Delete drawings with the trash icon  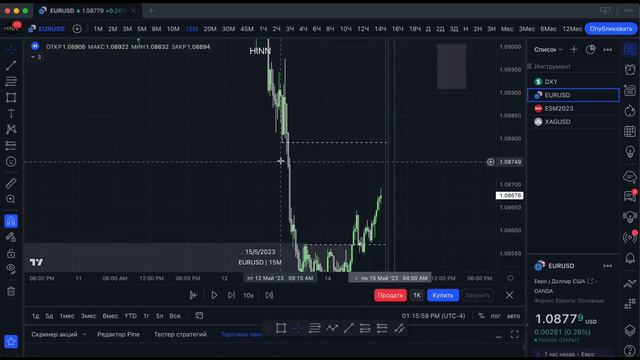[x=11, y=291]
